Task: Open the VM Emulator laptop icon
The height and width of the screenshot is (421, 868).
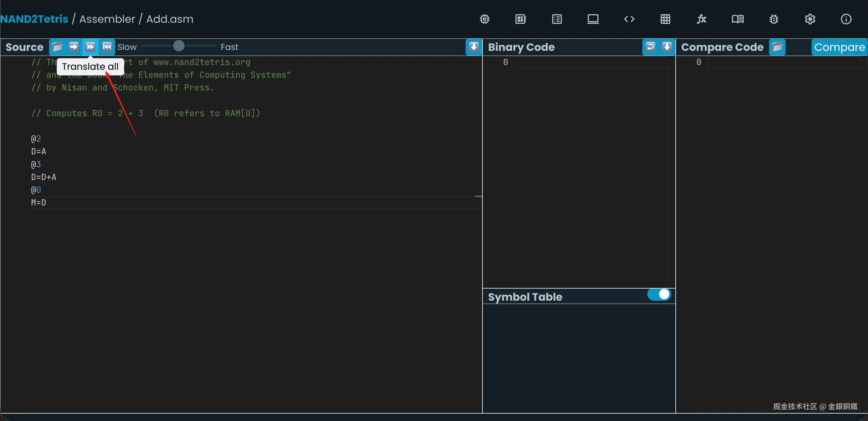Action: click(593, 19)
